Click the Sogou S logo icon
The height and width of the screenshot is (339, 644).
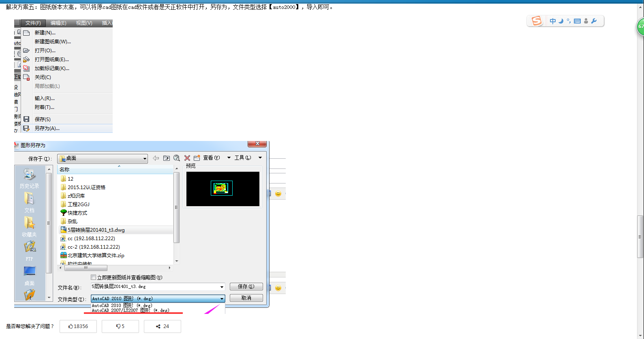(x=537, y=21)
